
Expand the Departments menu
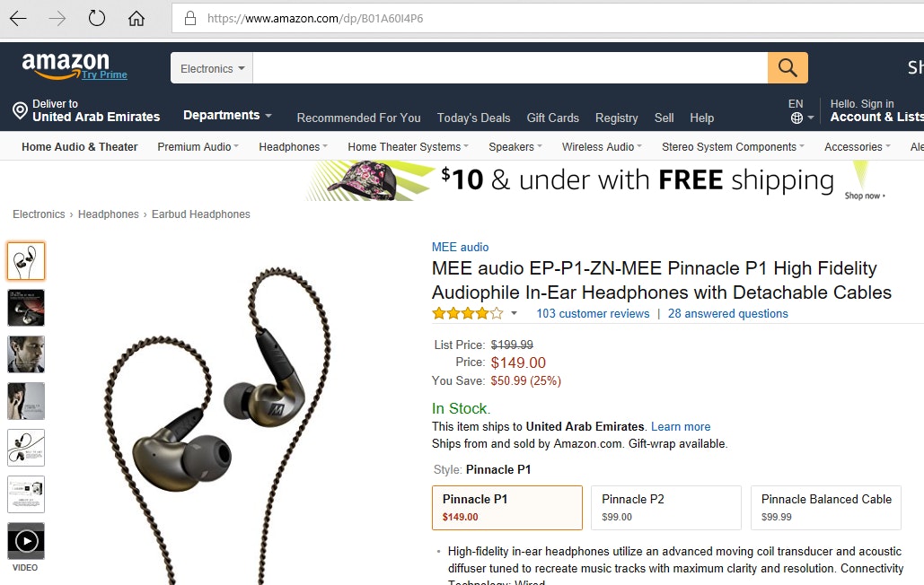click(227, 116)
